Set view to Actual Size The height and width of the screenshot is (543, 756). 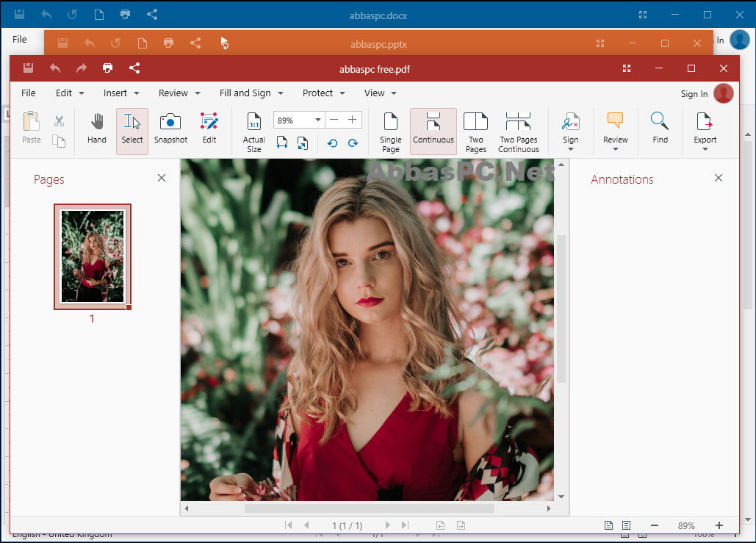254,132
